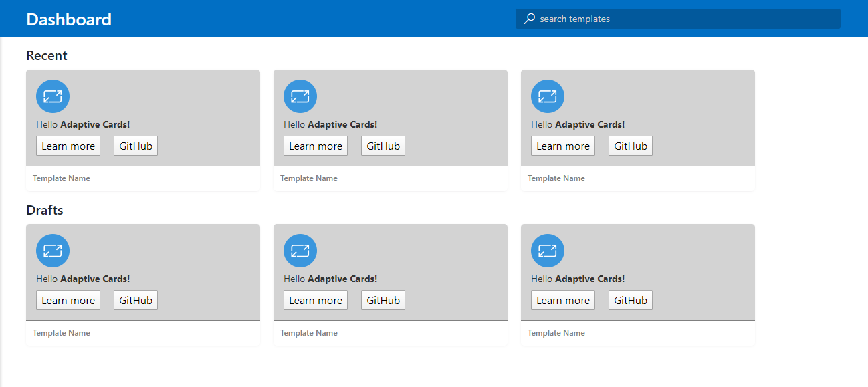
Task: Click the blue icon on third Drafts card
Action: pos(548,251)
